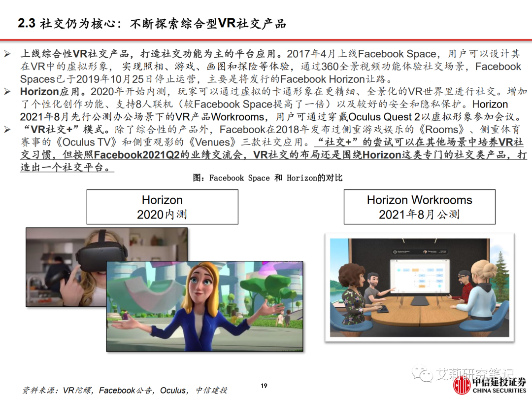Screen dimensions: 532x398
Task: Click the text '《Venues》' in third bullet
Action: tap(212, 142)
